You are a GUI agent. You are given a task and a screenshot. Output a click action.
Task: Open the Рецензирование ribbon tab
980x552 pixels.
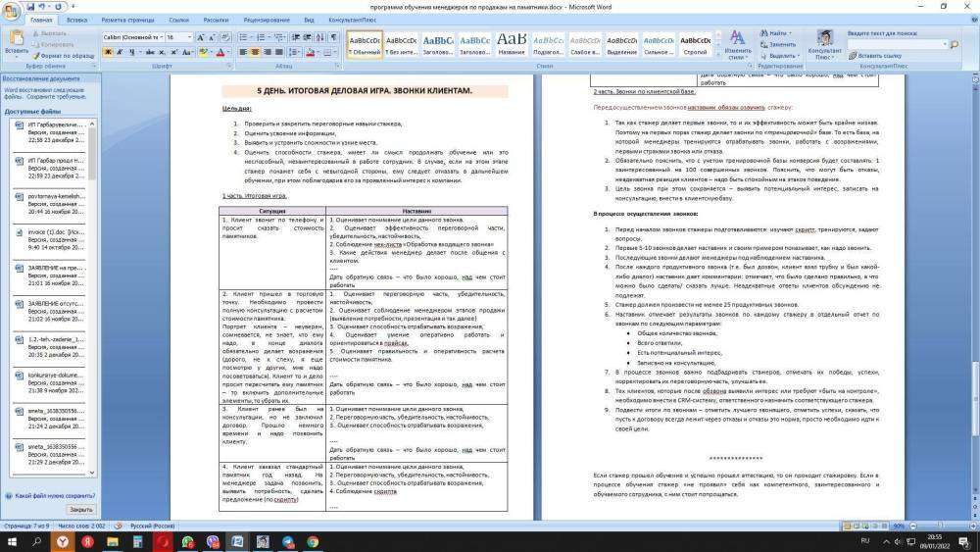[267, 20]
